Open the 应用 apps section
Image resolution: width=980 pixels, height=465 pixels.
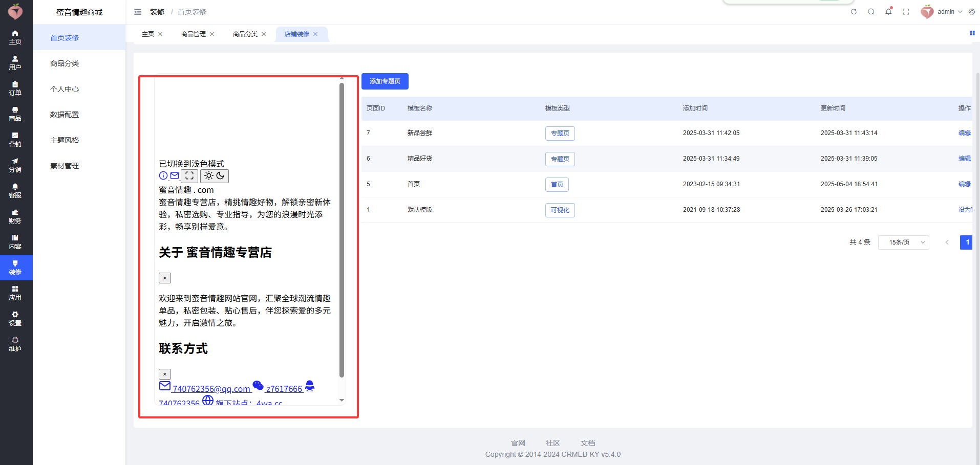15,293
